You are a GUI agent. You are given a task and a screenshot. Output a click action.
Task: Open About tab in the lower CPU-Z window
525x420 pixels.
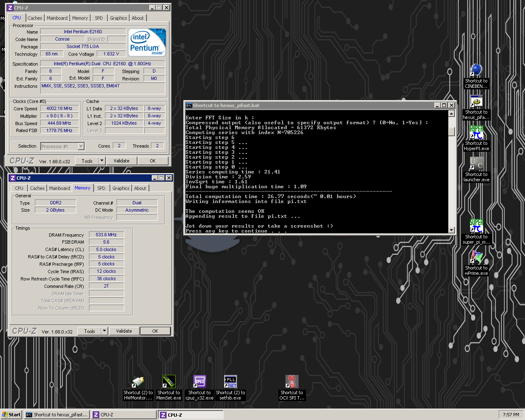coord(140,188)
